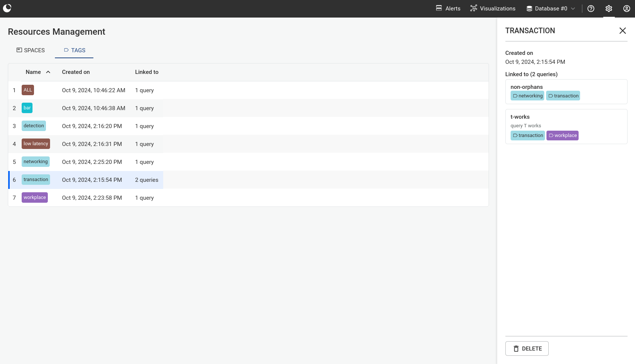The image size is (635, 364).
Task: Click creation date Oct 9, 2024, 2:16:31 PM
Action: click(92, 144)
